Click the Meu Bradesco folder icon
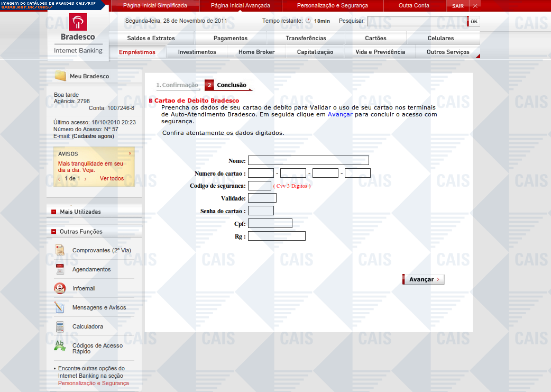This screenshot has height=392, width=551. point(60,76)
